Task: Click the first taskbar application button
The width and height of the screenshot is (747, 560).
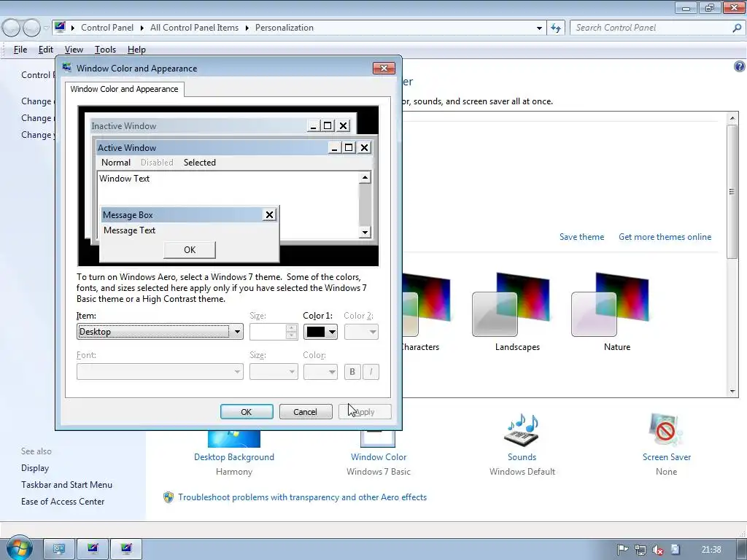Action: click(x=59, y=549)
